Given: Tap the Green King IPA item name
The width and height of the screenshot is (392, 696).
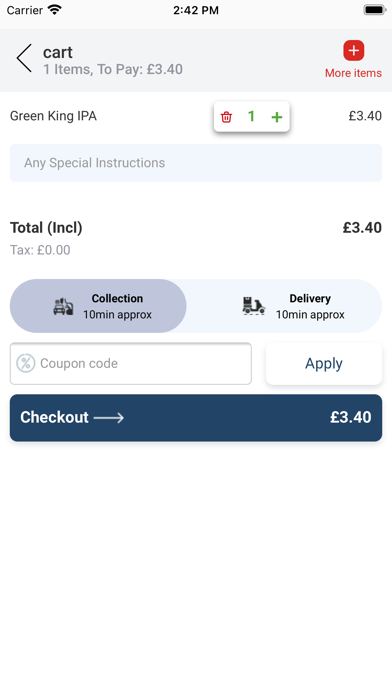Looking at the screenshot, I should click(x=53, y=116).
